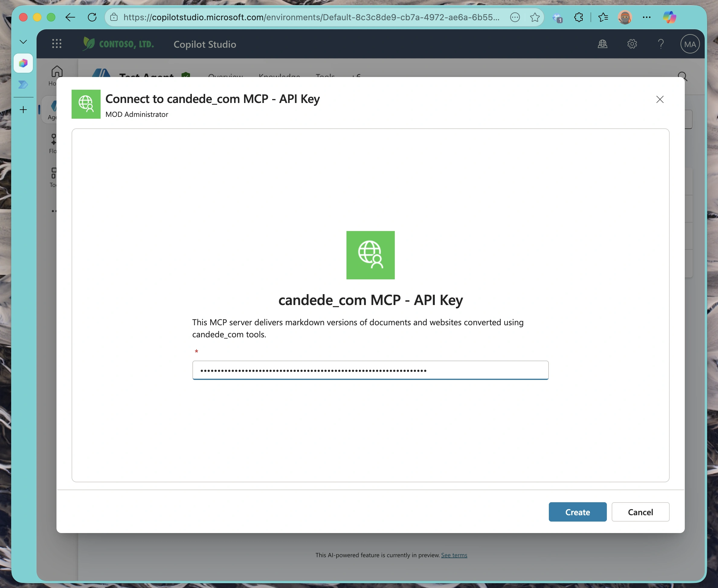The image size is (718, 588).
Task: Open the help question mark icon
Action: click(x=661, y=44)
